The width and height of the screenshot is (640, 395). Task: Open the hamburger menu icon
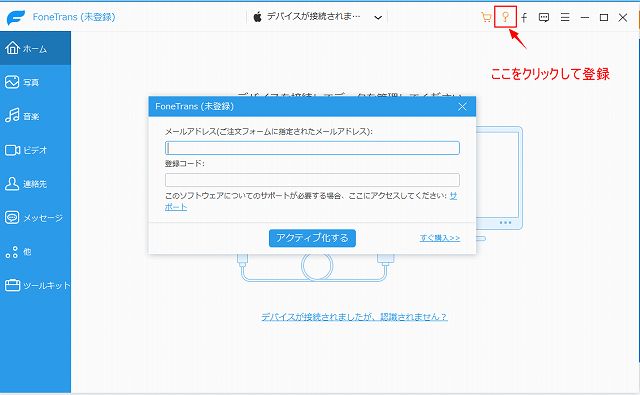pos(565,18)
